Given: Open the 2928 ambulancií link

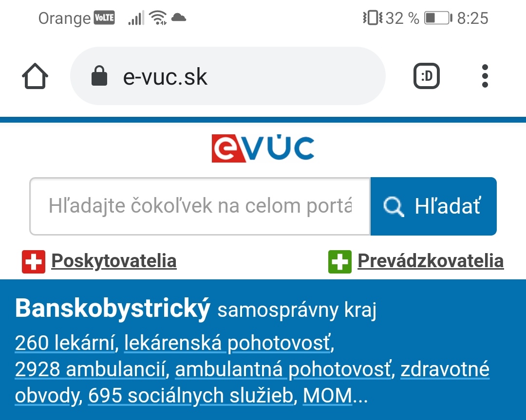Looking at the screenshot, I should 91,369.
